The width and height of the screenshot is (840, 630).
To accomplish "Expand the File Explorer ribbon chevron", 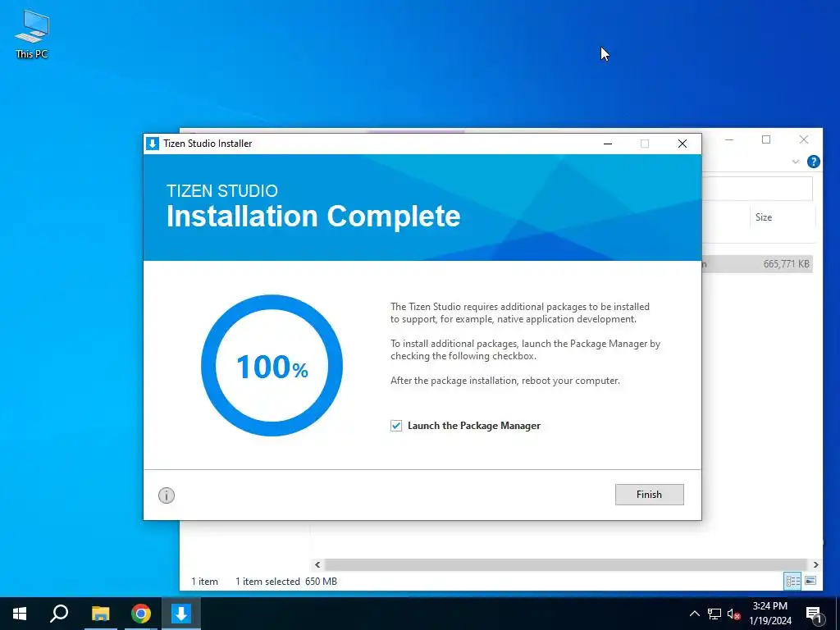I will click(796, 162).
